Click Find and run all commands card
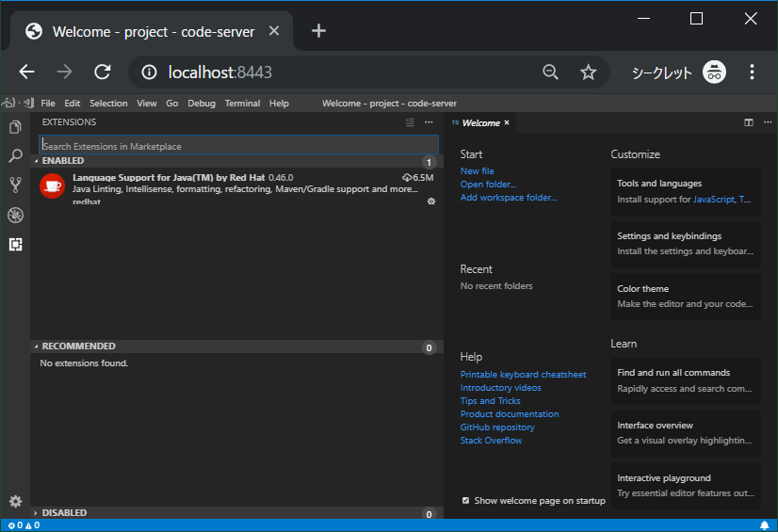778x532 pixels. 686,380
